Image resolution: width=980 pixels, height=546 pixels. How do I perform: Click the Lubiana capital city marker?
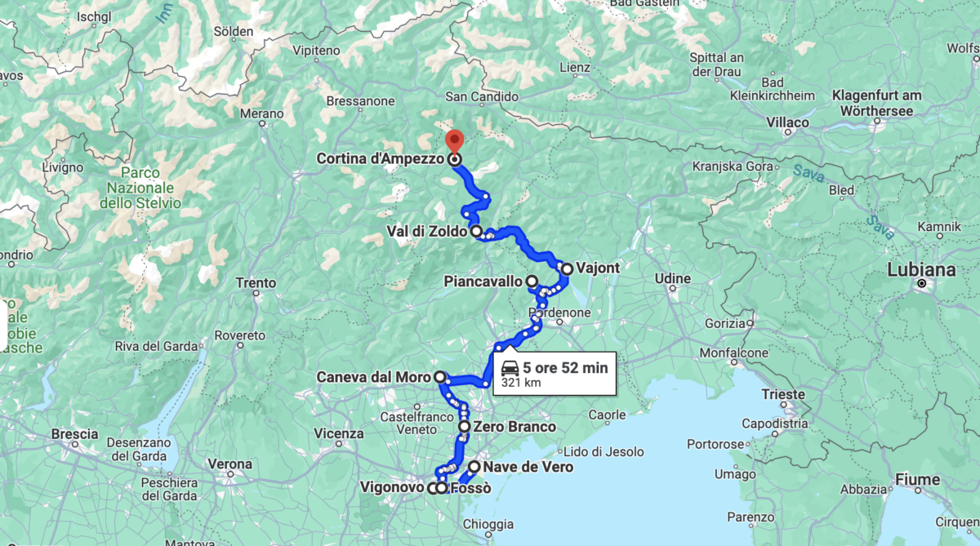[x=921, y=284]
